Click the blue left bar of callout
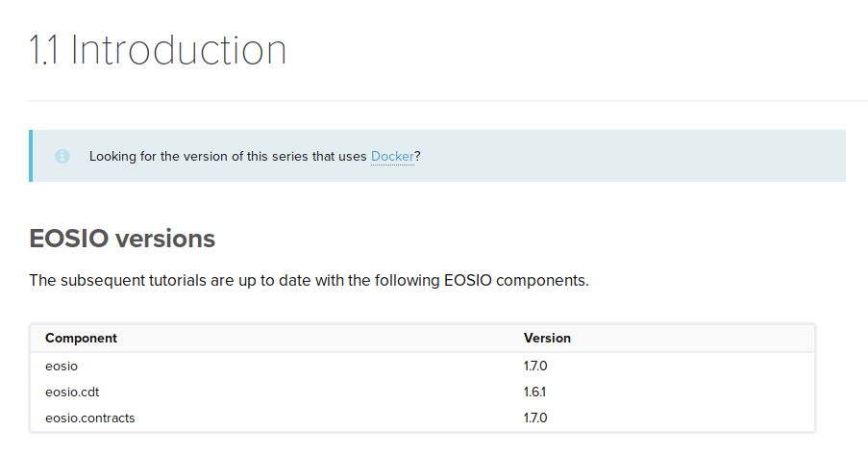 pos(31,156)
